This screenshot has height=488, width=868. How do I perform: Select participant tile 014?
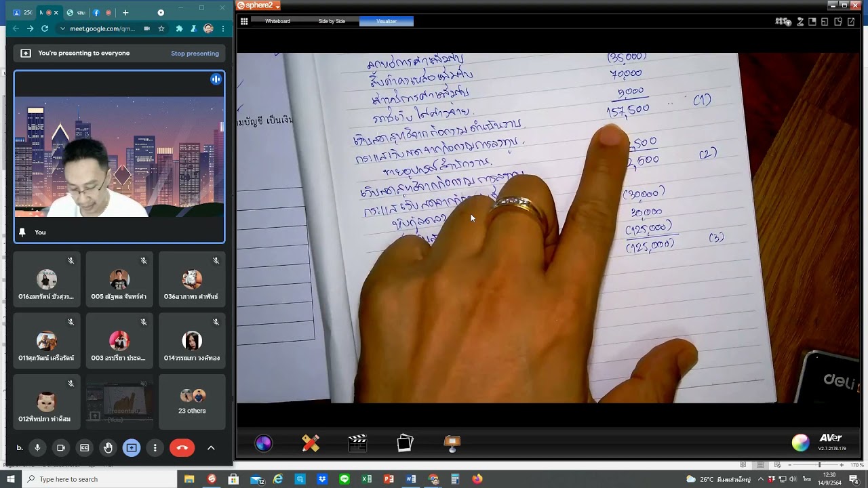(x=192, y=340)
